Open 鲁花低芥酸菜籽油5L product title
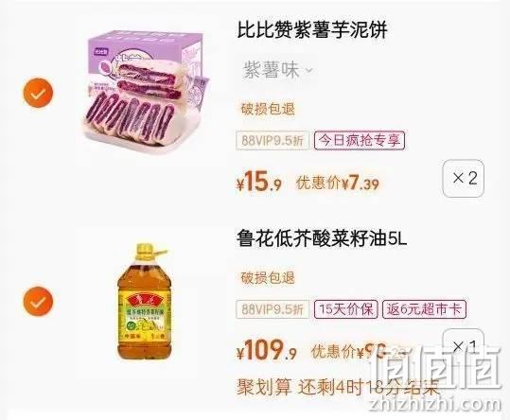 point(322,238)
